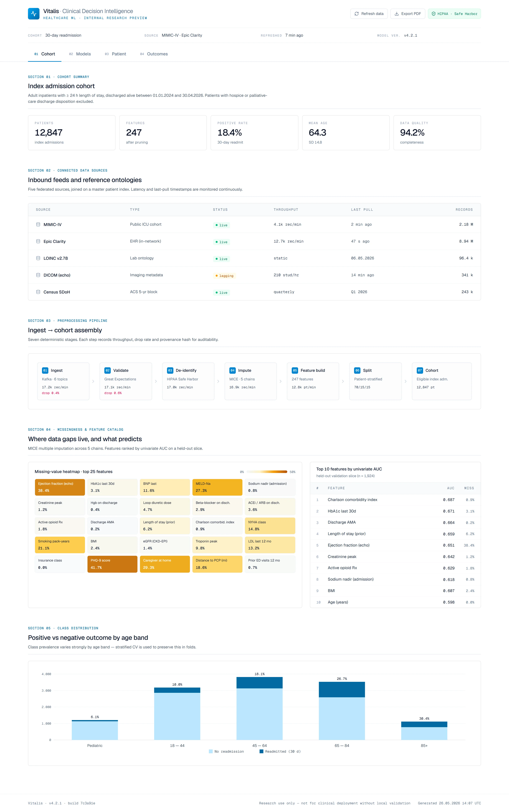Click the refresh icon in Refresh data
This screenshot has height=812, width=509.
[x=356, y=14]
